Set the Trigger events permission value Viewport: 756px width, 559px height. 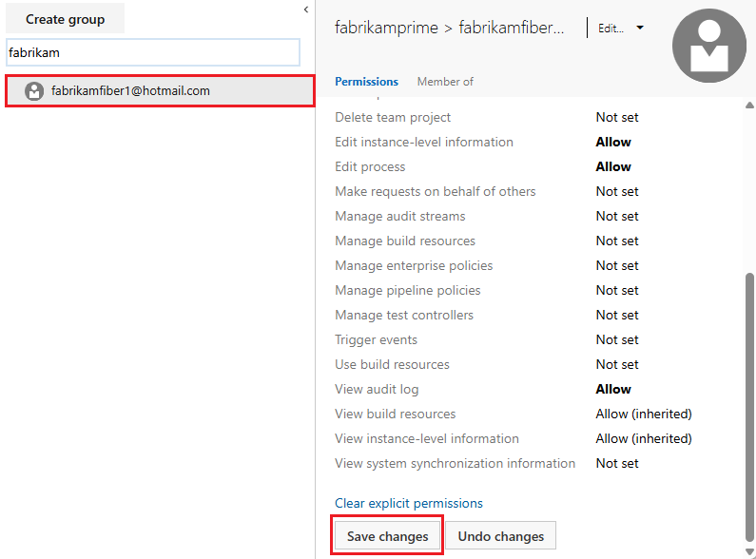(617, 339)
